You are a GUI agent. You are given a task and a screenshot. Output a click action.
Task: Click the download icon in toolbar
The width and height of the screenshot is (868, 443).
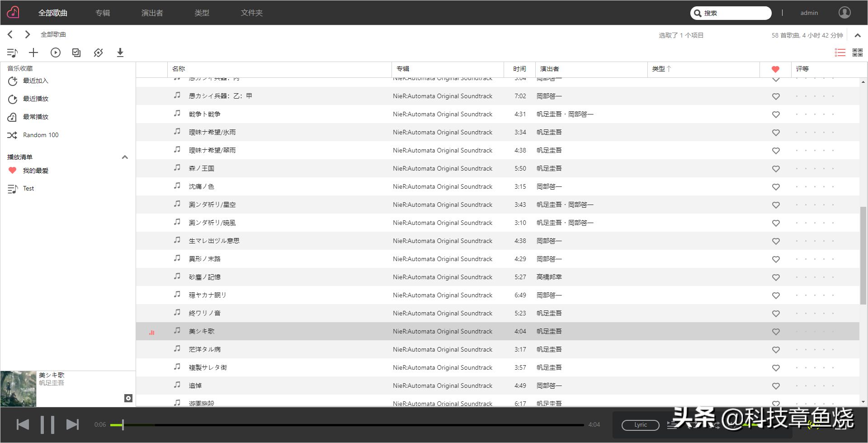pyautogui.click(x=120, y=53)
